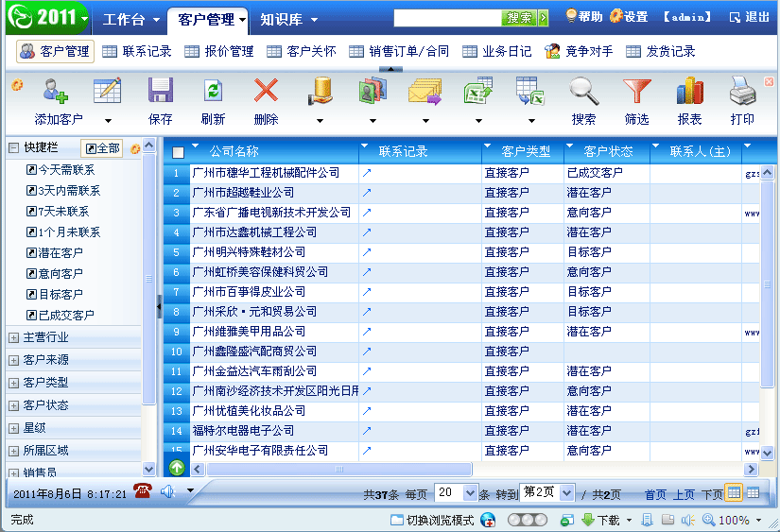
Task: Collapse the 快捷栏 section with minus box
Action: coord(14,147)
